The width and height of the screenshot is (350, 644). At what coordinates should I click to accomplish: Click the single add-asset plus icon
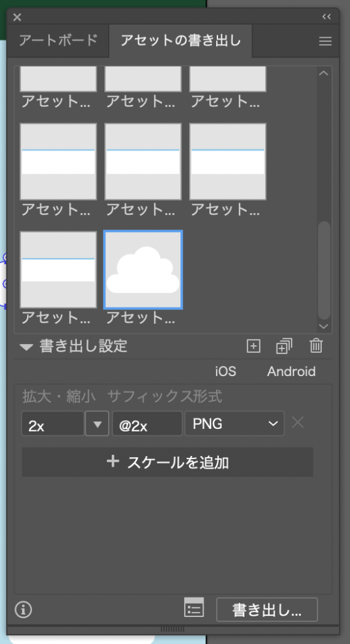click(253, 347)
